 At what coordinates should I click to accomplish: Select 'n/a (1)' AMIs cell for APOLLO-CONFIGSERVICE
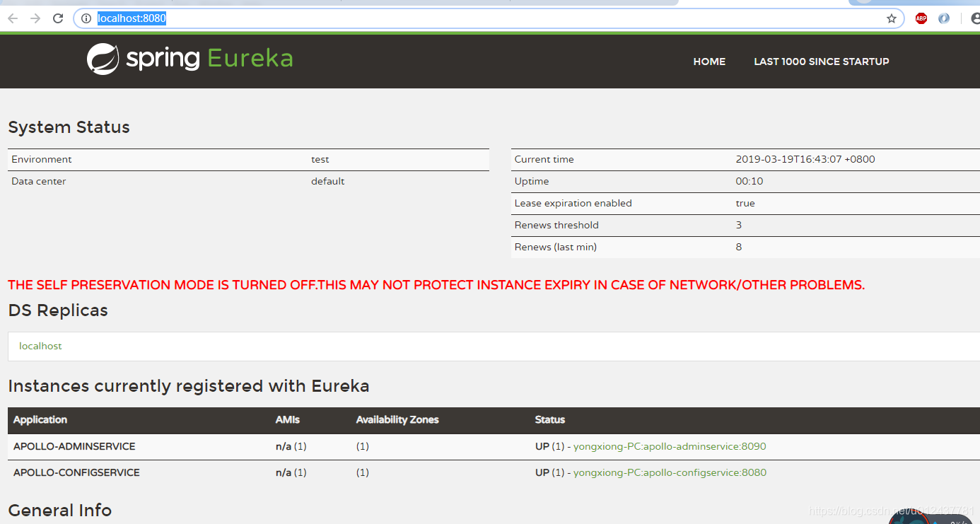coord(291,472)
